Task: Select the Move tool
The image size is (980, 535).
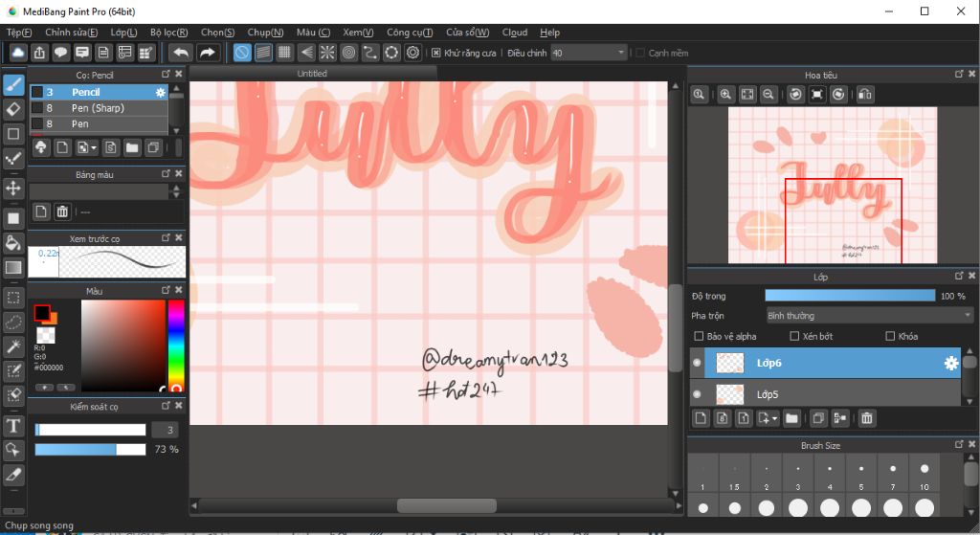Action: pyautogui.click(x=13, y=189)
